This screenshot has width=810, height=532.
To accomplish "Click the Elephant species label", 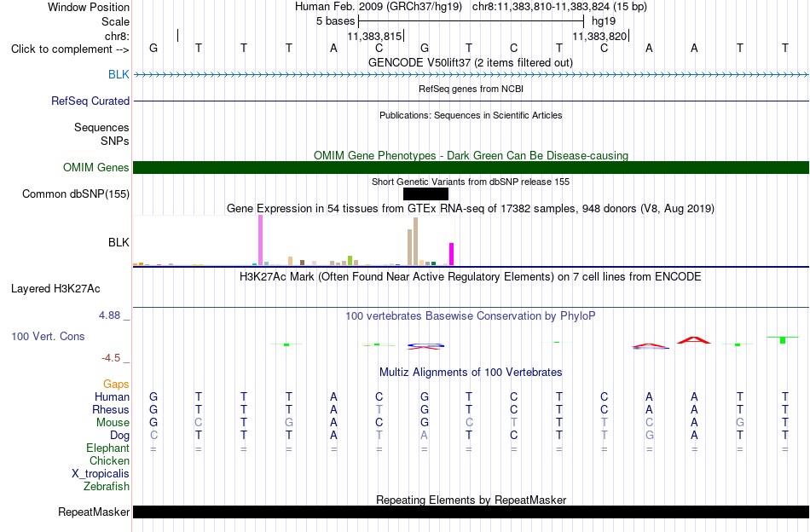I will [x=107, y=448].
